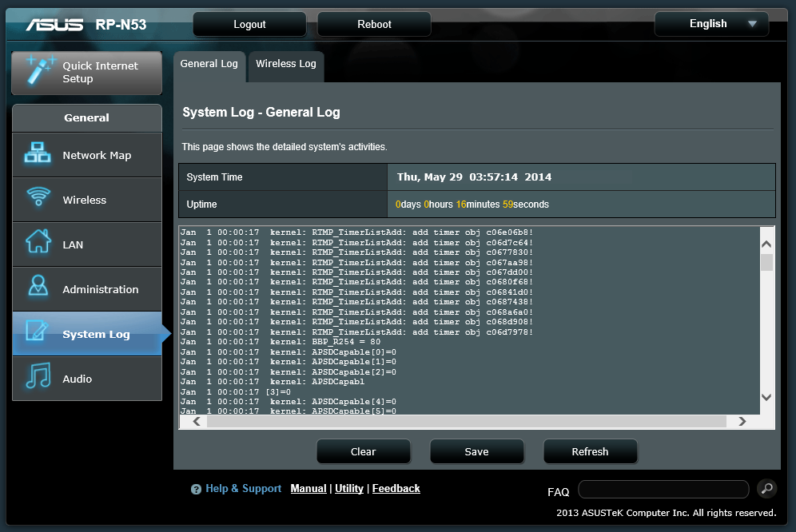Click the System Log notepad icon
796x532 pixels.
37,331
